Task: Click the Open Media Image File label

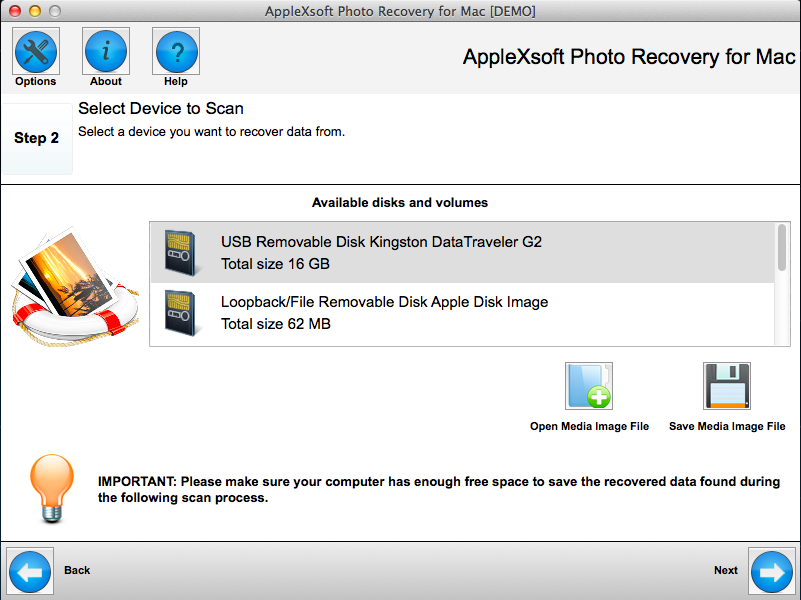Action: (x=590, y=426)
